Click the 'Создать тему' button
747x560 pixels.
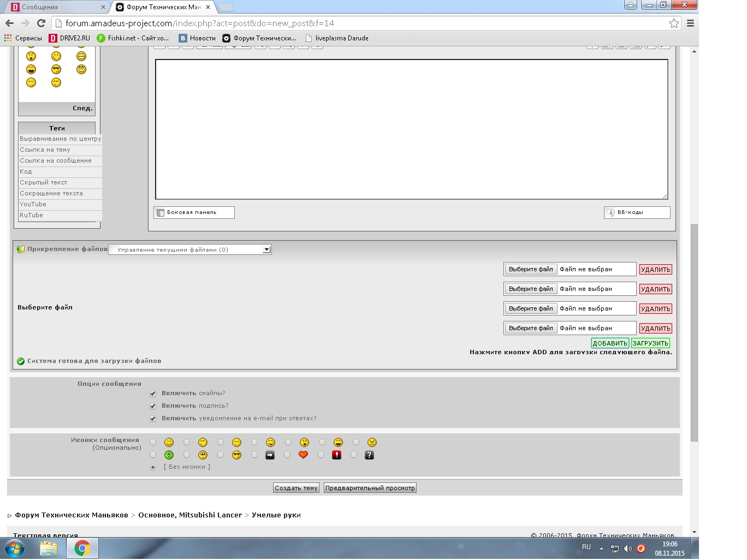pos(296,488)
